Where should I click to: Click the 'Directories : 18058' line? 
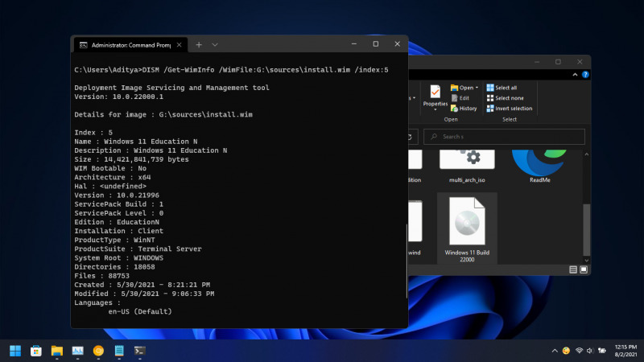pos(114,267)
